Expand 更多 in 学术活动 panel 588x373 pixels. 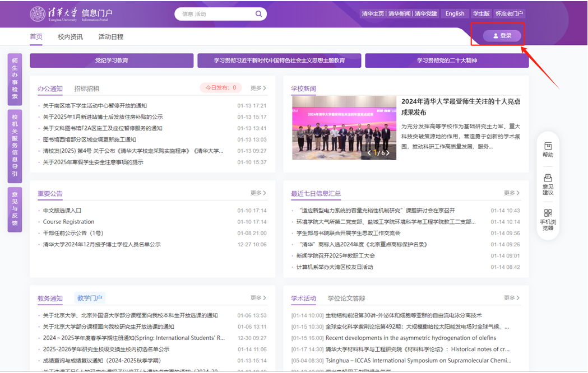(512, 298)
